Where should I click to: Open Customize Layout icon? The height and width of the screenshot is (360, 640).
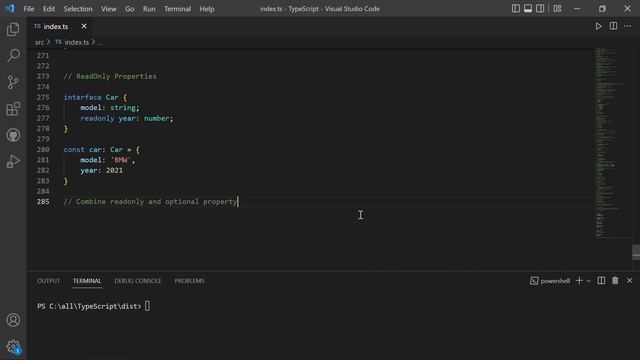[557, 9]
